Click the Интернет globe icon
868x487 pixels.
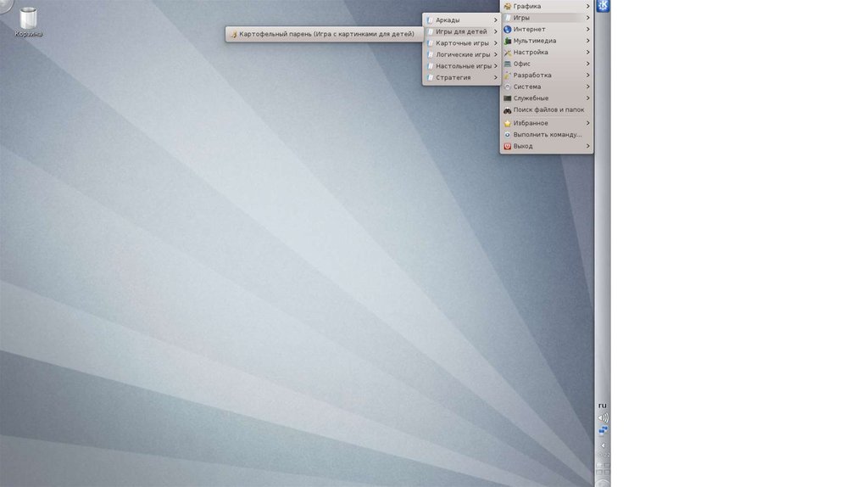[x=507, y=30]
